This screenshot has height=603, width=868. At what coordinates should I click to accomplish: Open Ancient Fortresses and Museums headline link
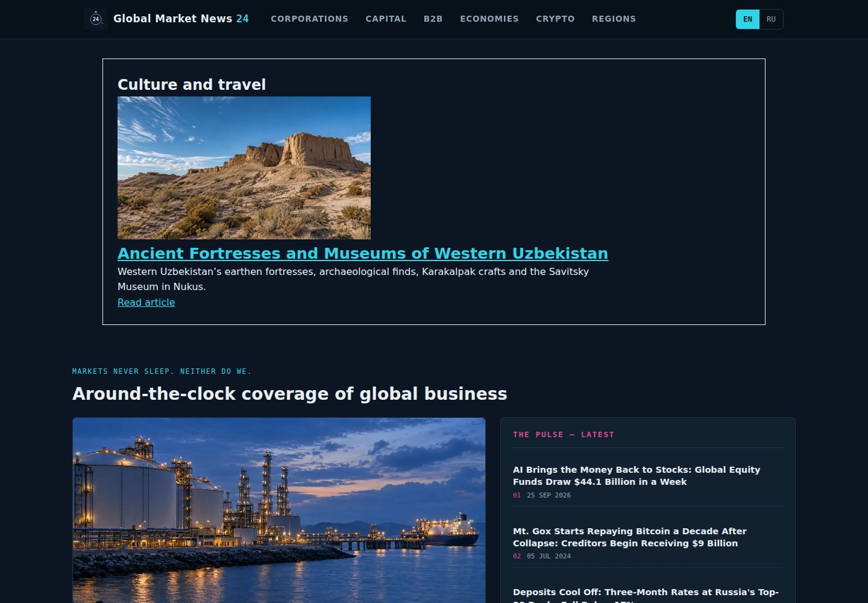tap(363, 253)
